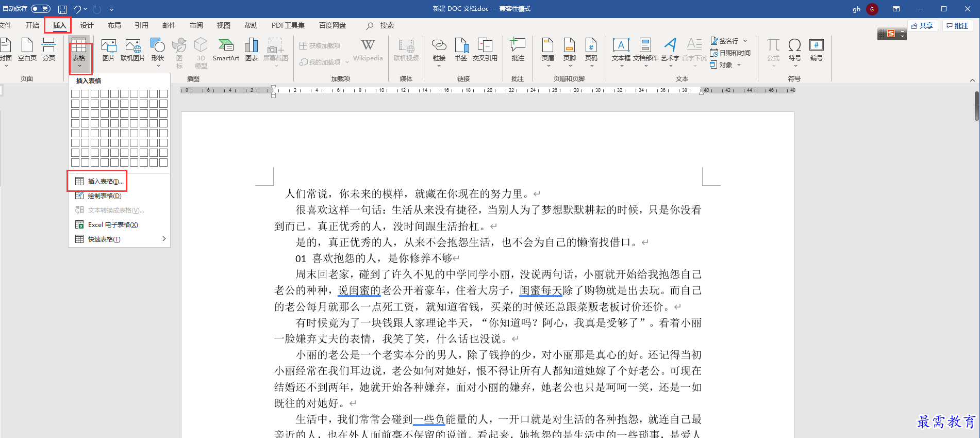Insert a 文本框 text box
Screen dimensions: 980x438
621,53
